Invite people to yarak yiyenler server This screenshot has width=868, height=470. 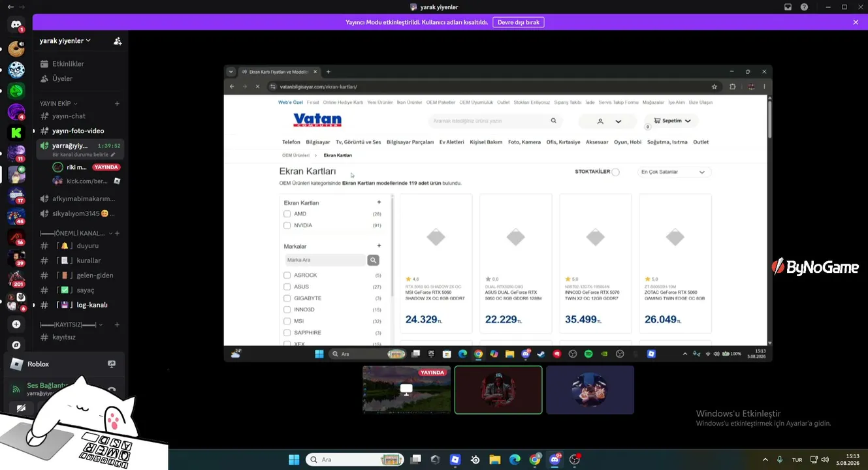(118, 41)
